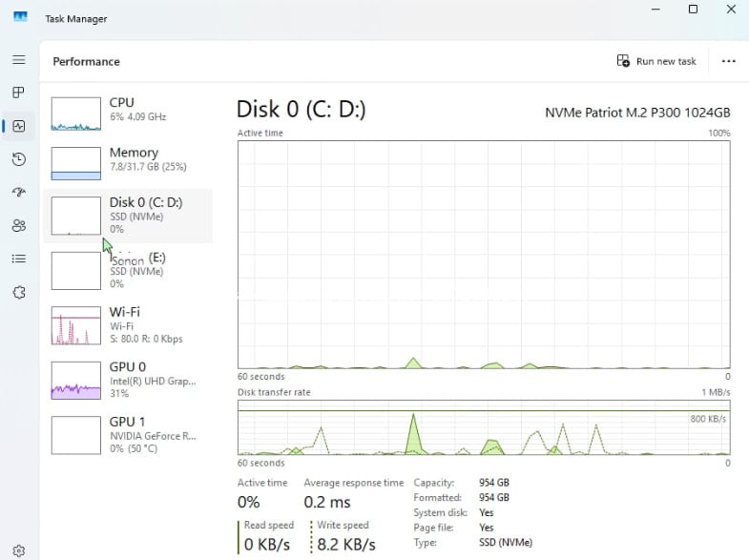Select Memory in the performance list

pyautogui.click(x=128, y=161)
